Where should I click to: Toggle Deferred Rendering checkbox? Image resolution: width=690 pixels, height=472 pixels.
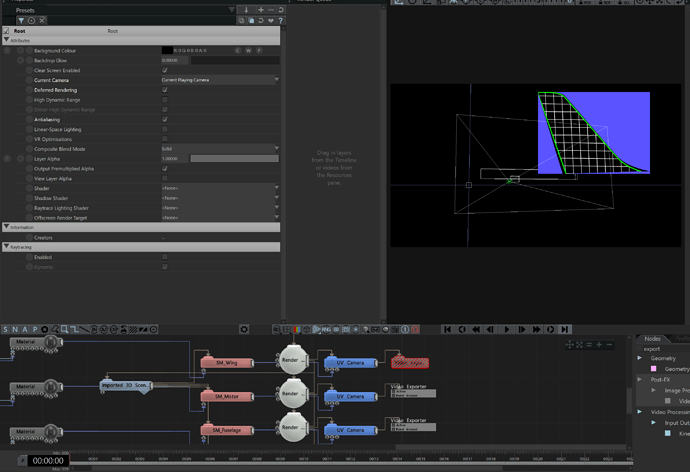click(x=165, y=90)
